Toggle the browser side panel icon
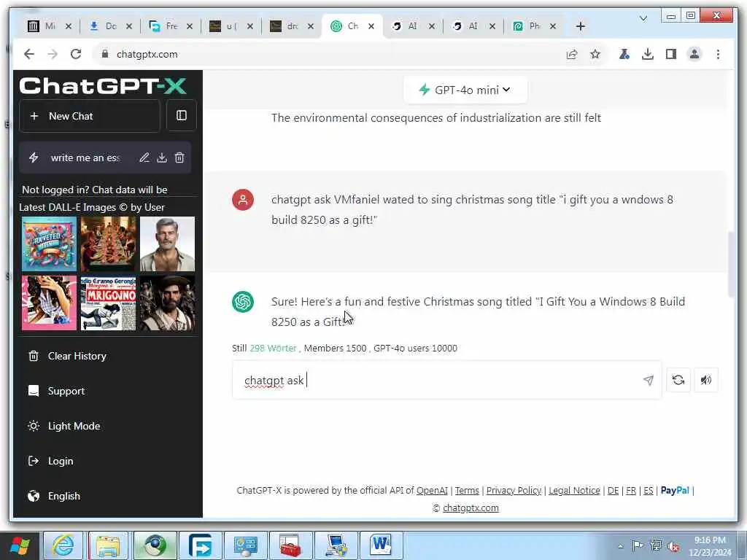 (671, 54)
